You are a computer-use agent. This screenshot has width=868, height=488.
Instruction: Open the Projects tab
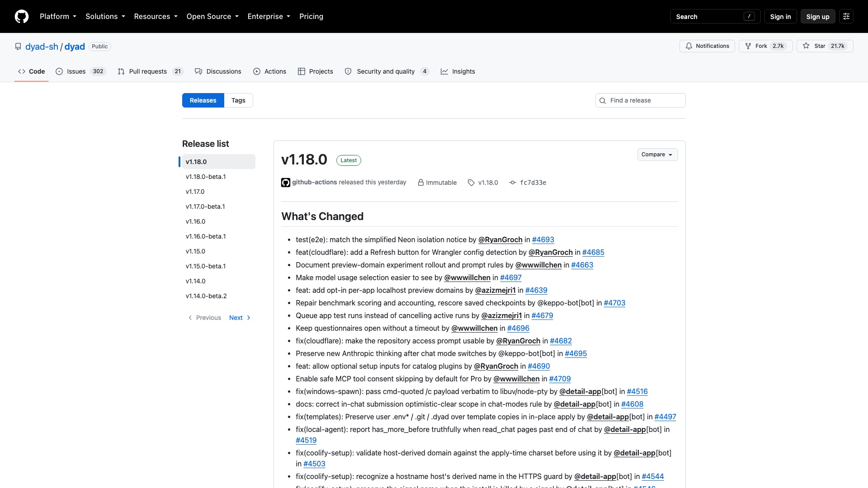(x=316, y=71)
